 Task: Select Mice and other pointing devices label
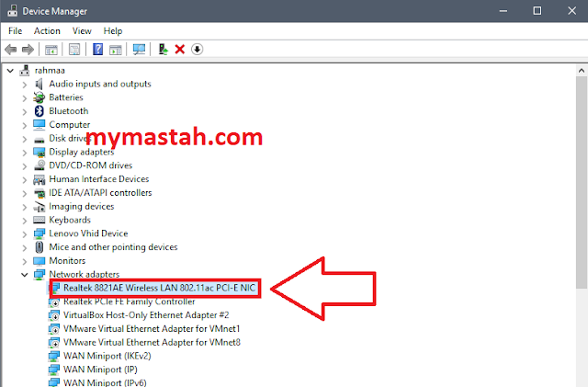click(x=113, y=247)
